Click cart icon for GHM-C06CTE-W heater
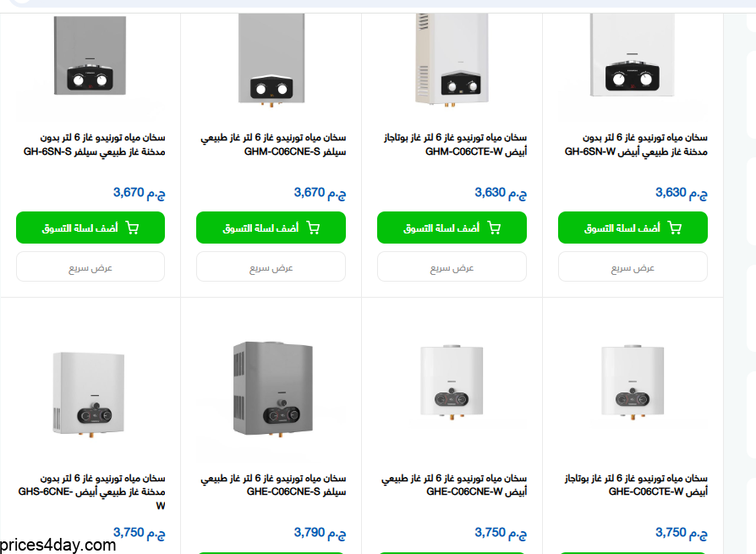756x554 pixels. coord(494,228)
